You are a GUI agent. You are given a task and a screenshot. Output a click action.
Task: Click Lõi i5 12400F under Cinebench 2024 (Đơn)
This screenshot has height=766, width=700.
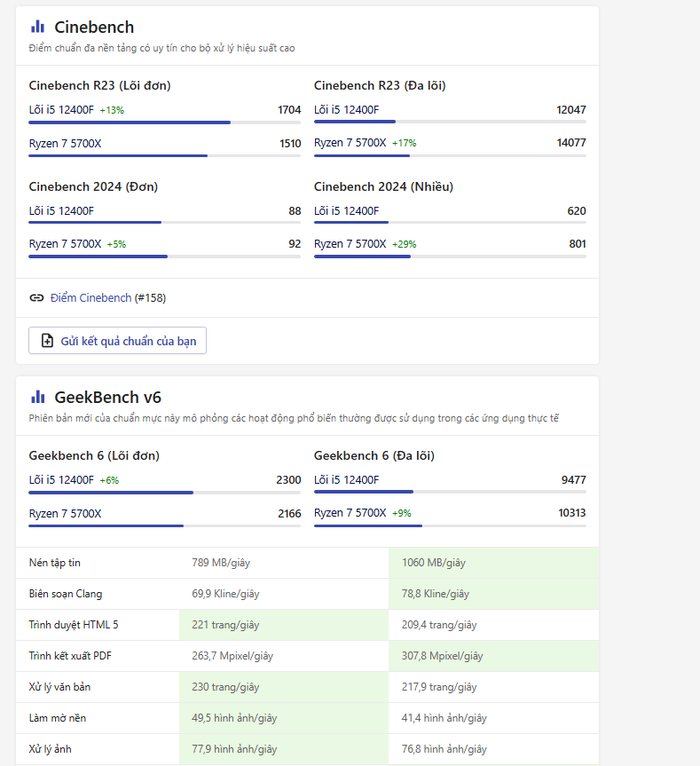61,211
